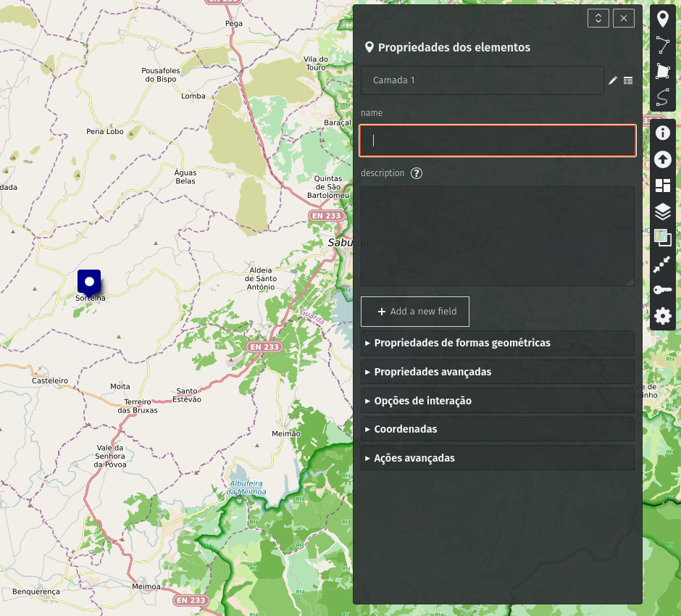Select the draw marker tool
681x616 pixels.
click(662, 19)
